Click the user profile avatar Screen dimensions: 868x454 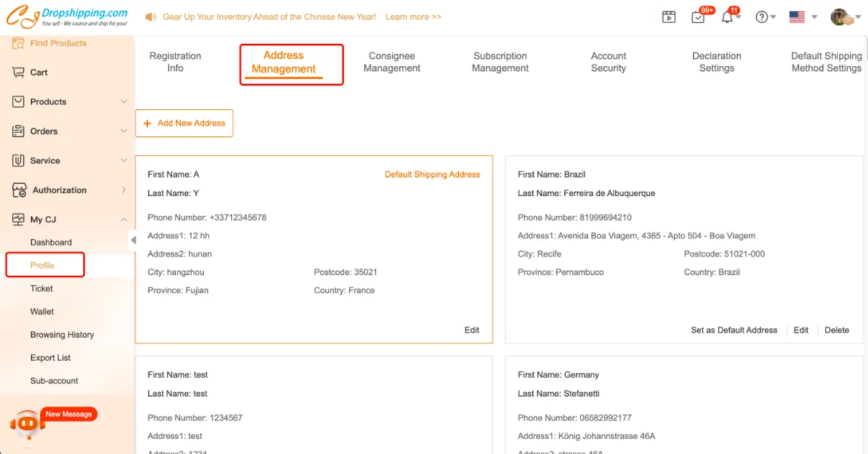[841, 17]
